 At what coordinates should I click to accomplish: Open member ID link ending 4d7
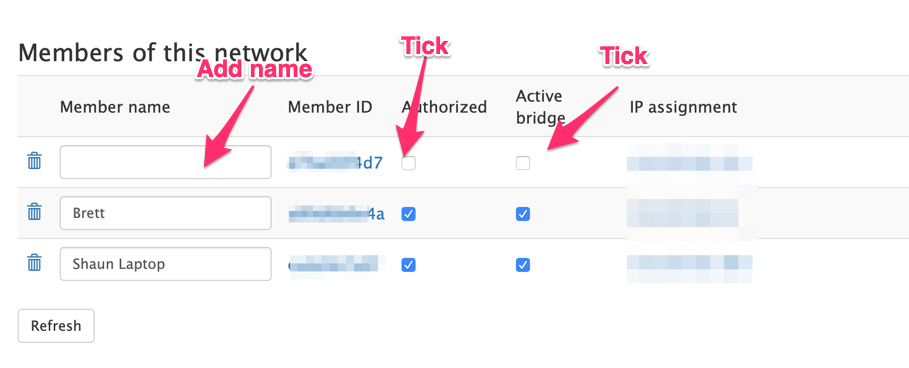pos(336,162)
